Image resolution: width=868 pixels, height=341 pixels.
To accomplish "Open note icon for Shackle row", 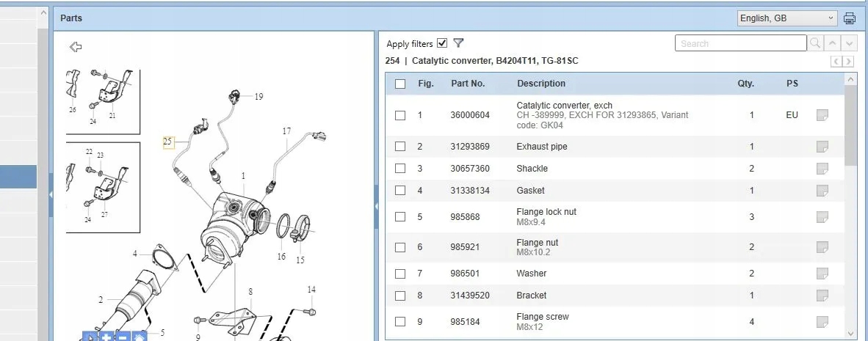I will click(x=822, y=169).
